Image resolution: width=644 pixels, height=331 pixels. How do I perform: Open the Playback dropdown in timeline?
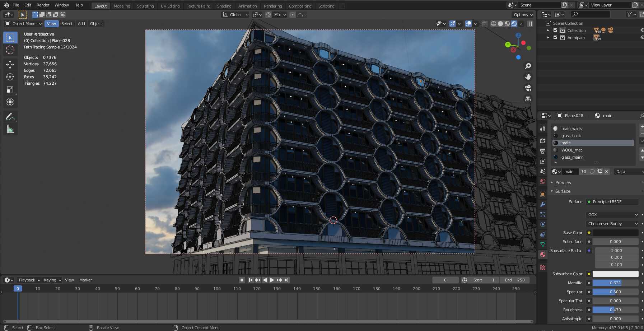pos(29,280)
